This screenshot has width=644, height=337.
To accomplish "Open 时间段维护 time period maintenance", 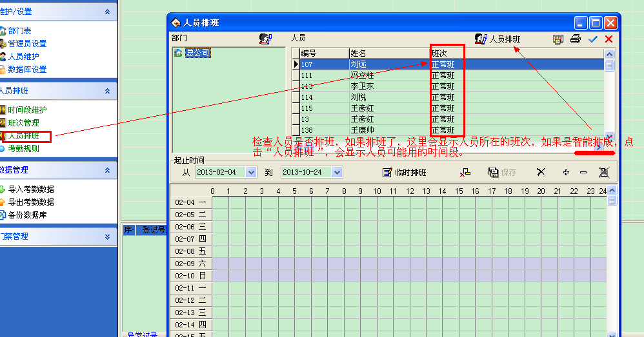I will coord(27,110).
